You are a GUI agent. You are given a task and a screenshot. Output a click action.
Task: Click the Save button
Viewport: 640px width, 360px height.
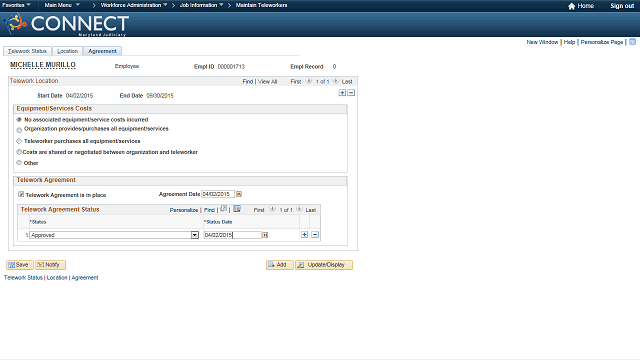click(20, 265)
